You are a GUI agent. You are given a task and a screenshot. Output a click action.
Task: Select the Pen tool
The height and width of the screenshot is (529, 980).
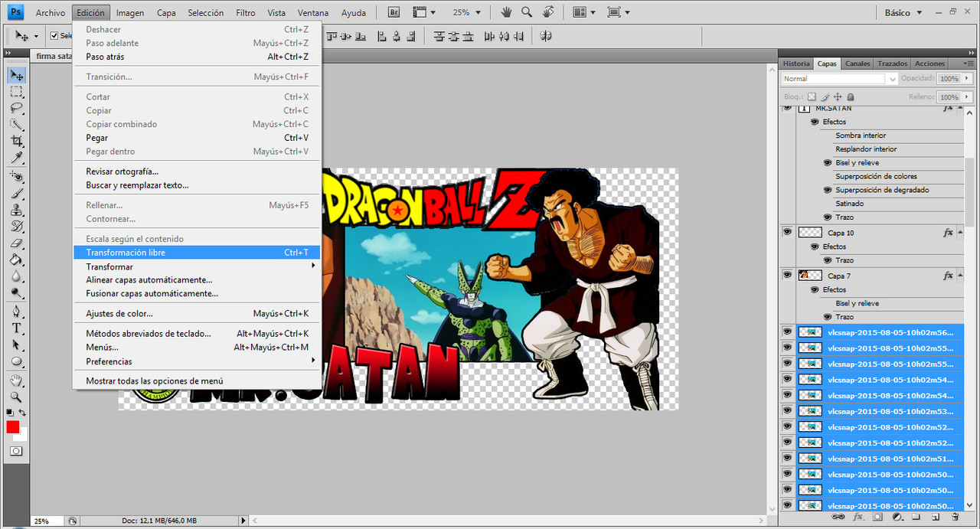pyautogui.click(x=17, y=312)
